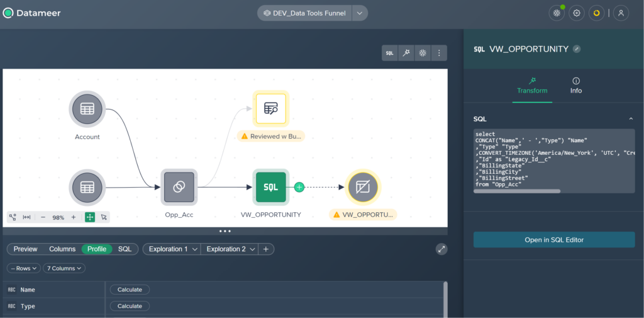Toggle the pan/move canvas tool
644x318 pixels.
90,217
